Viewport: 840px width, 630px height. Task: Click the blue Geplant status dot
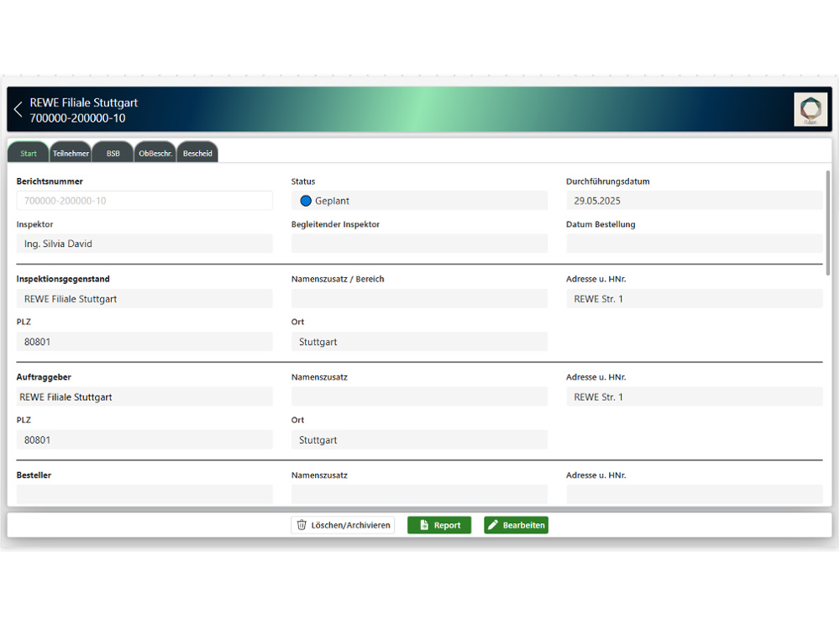(306, 201)
